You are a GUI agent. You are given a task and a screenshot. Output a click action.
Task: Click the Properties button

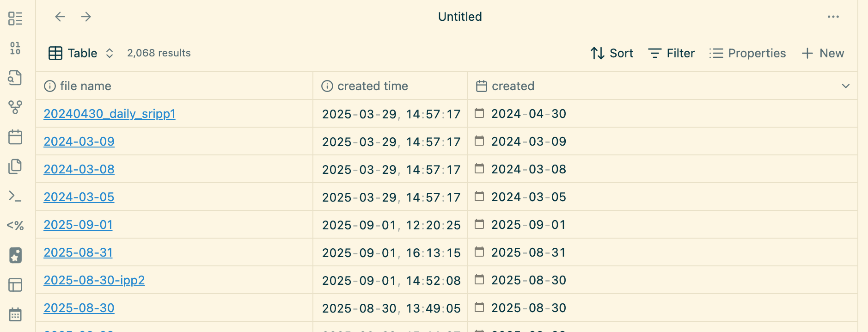[747, 53]
